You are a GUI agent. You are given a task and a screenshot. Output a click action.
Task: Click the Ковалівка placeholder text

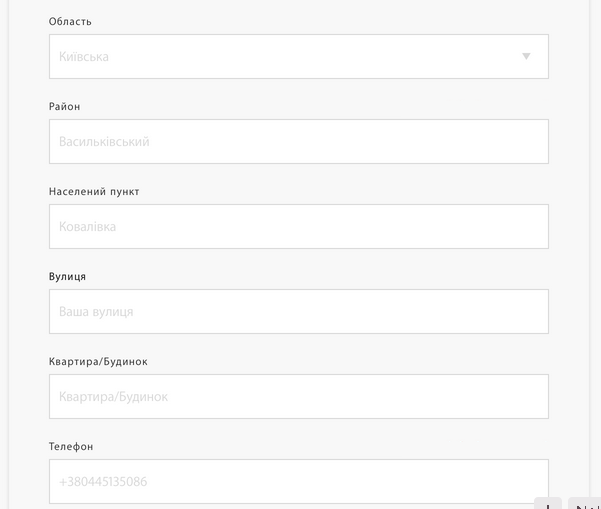(x=87, y=227)
